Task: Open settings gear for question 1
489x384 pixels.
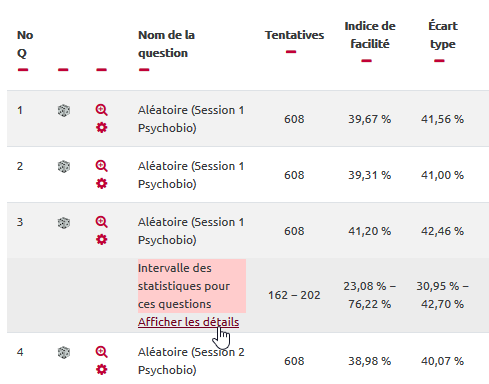Action: [x=102, y=128]
